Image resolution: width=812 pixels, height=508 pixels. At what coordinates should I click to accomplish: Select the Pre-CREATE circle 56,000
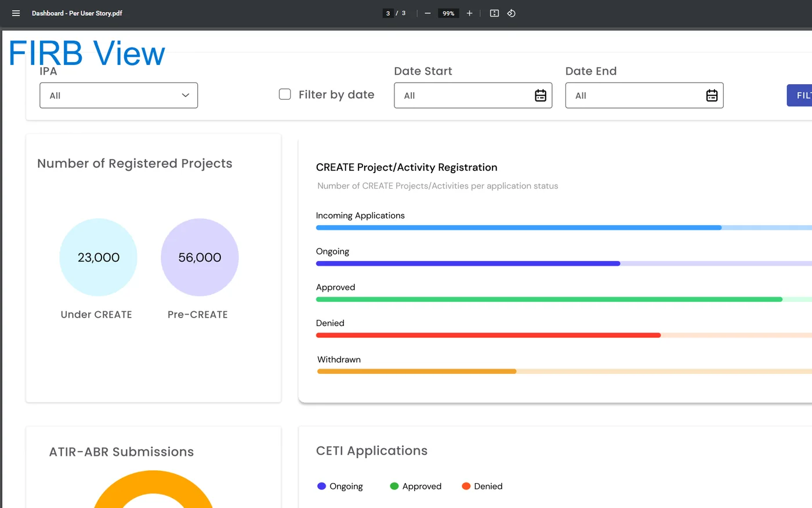200,257
